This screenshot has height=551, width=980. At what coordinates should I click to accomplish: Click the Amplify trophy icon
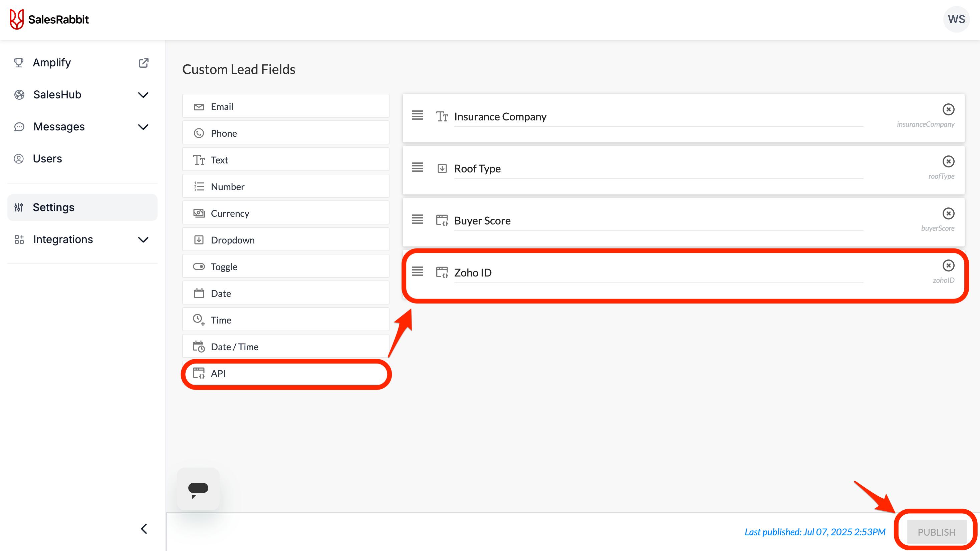tap(19, 63)
